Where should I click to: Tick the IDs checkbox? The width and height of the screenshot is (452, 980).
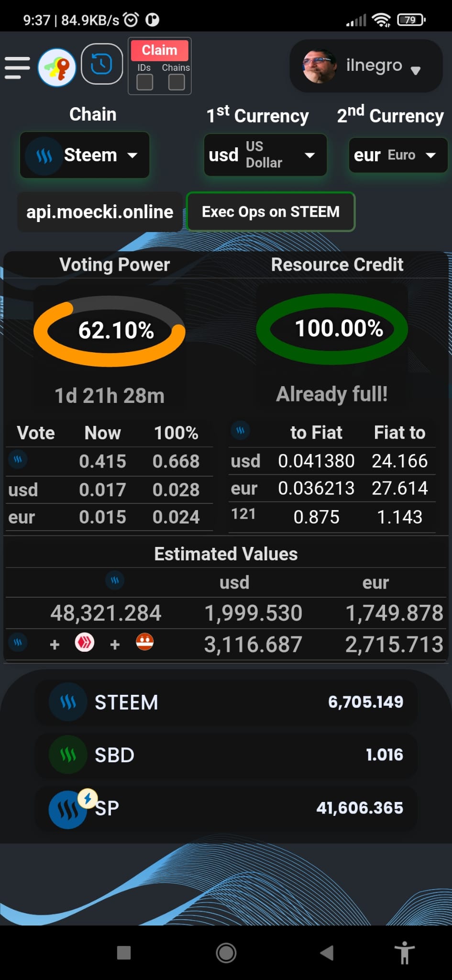(x=144, y=82)
